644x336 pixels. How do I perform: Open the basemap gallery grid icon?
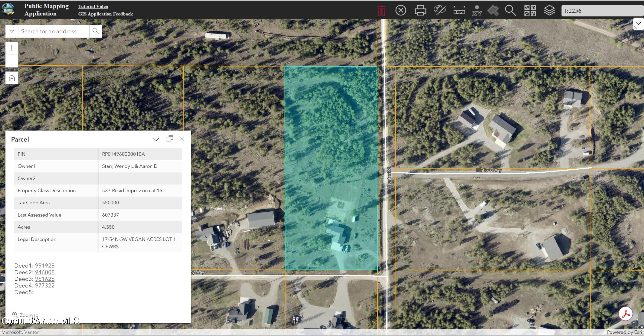pos(530,11)
